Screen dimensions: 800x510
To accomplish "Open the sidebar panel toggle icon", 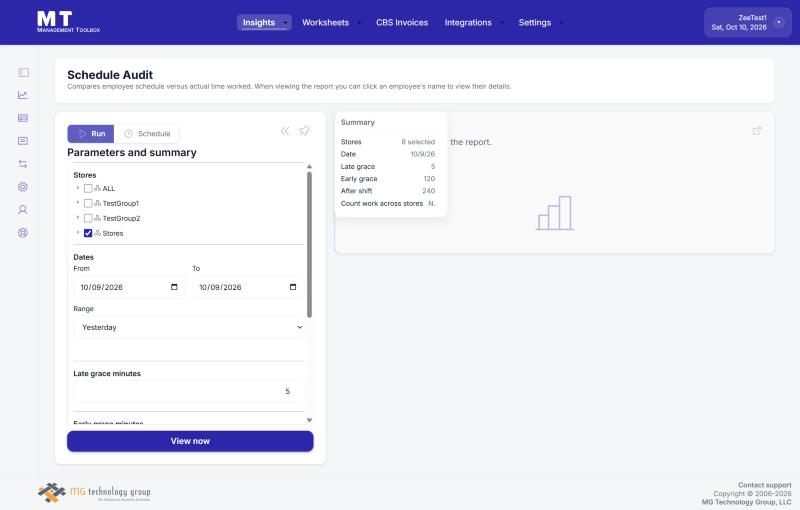I will click(x=23, y=72).
